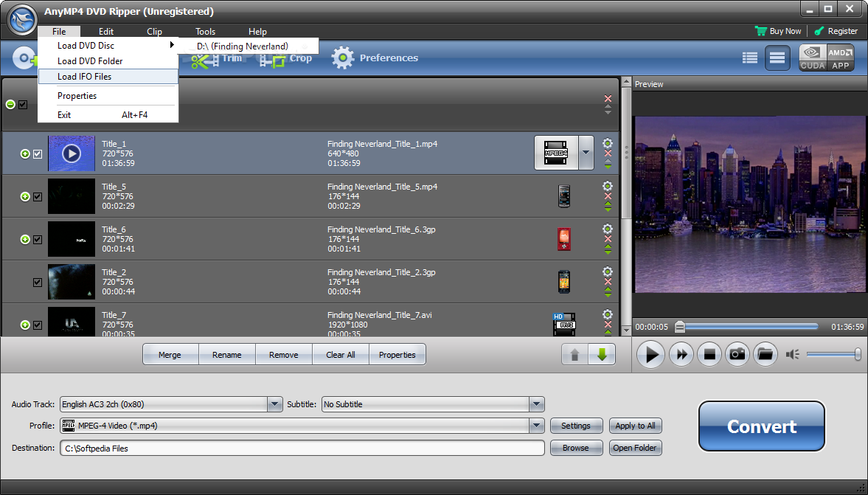Open Audio Track dropdown
Viewport: 868px width, 495px height.
(275, 404)
